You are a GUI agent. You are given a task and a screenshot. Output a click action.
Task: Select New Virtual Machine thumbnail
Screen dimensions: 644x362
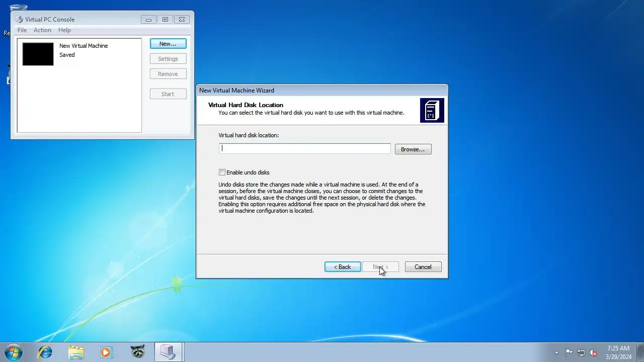(38, 54)
